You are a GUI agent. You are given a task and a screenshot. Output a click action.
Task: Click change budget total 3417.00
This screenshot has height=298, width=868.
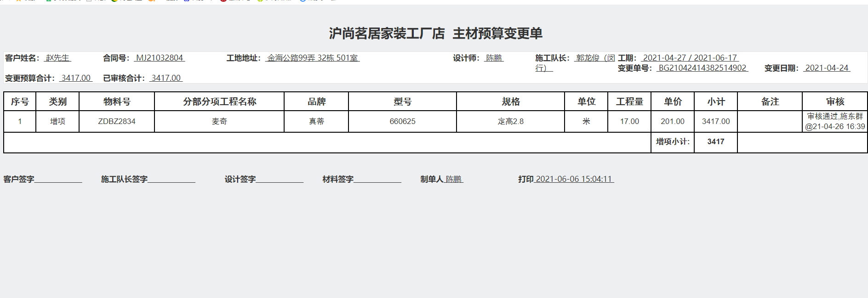click(x=76, y=78)
